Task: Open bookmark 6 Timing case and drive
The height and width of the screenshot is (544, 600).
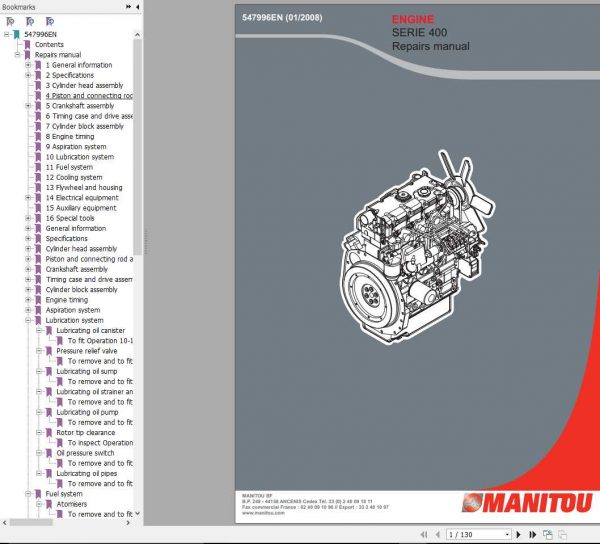Action: pyautogui.click(x=89, y=116)
